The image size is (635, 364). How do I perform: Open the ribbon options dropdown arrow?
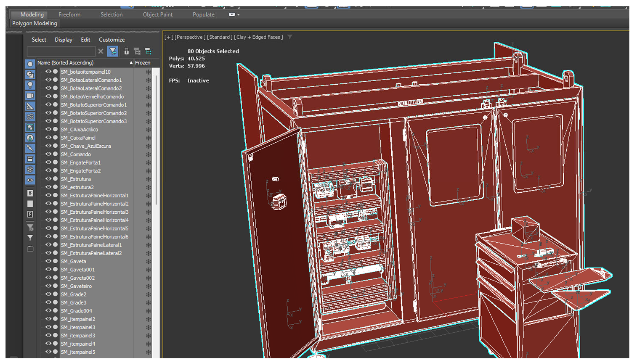238,15
